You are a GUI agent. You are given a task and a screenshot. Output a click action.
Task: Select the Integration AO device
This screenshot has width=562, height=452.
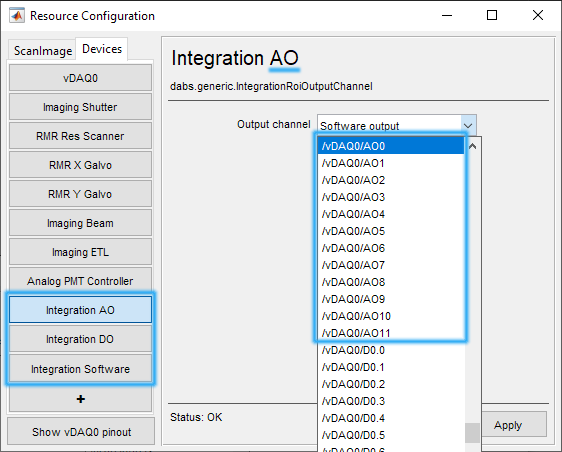tap(80, 310)
